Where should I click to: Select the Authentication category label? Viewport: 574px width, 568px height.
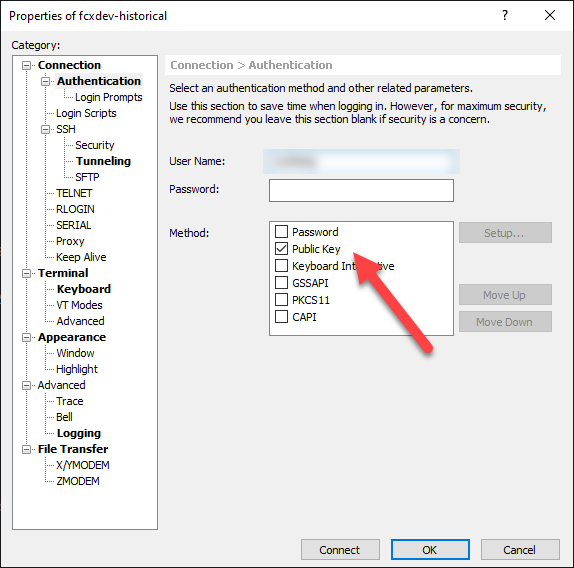[x=99, y=81]
